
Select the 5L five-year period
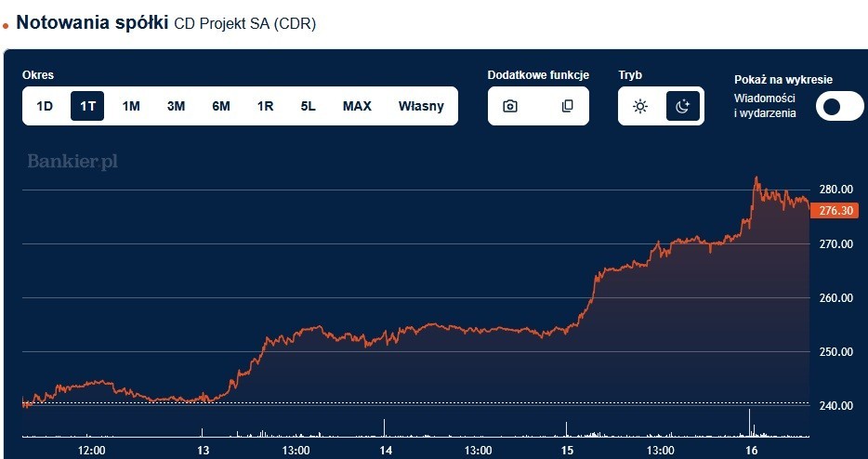309,106
